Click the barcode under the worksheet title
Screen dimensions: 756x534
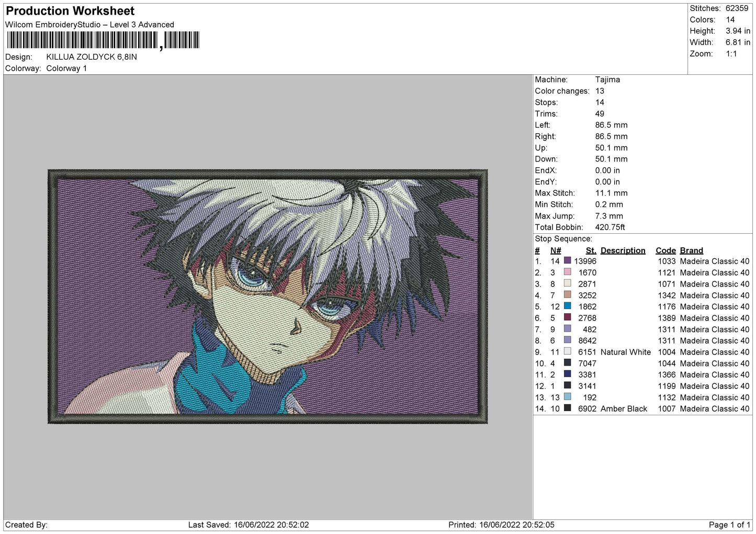pyautogui.click(x=103, y=40)
